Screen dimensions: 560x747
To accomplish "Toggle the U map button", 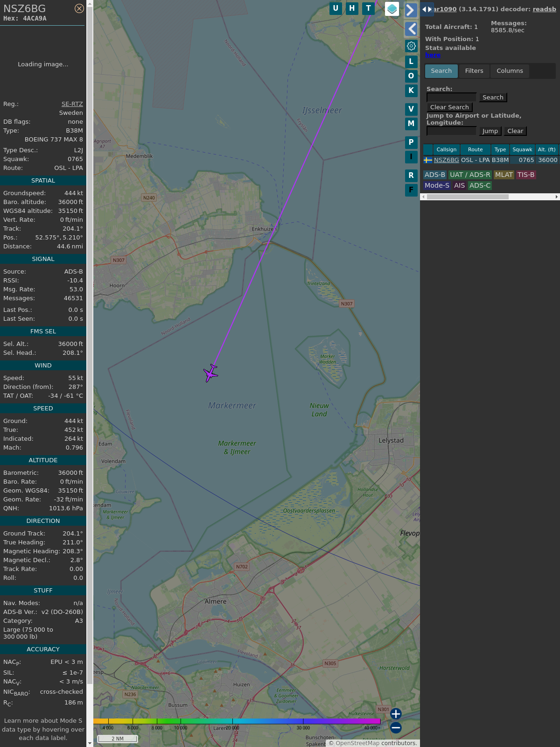I will click(x=336, y=8).
